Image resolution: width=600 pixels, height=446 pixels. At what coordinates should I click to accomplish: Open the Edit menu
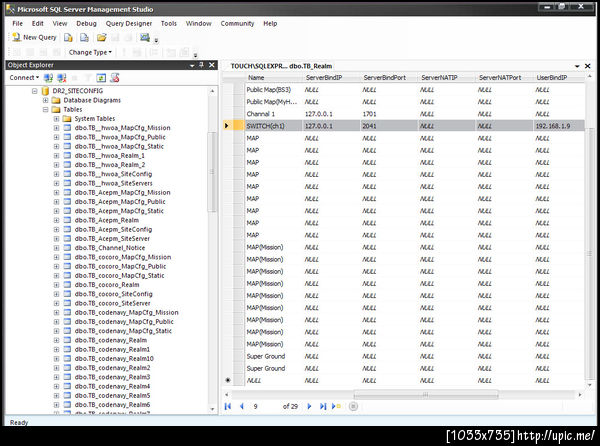coord(38,23)
